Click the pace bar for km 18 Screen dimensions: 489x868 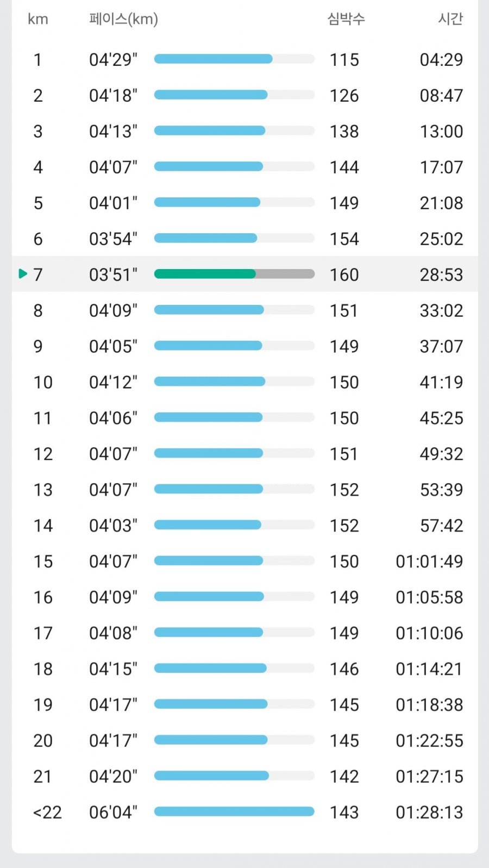tap(234, 668)
